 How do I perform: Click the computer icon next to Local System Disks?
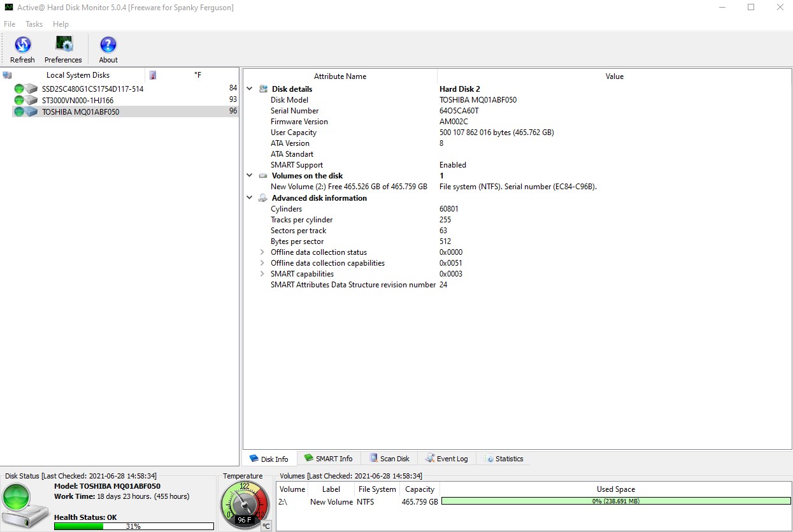[x=7, y=75]
